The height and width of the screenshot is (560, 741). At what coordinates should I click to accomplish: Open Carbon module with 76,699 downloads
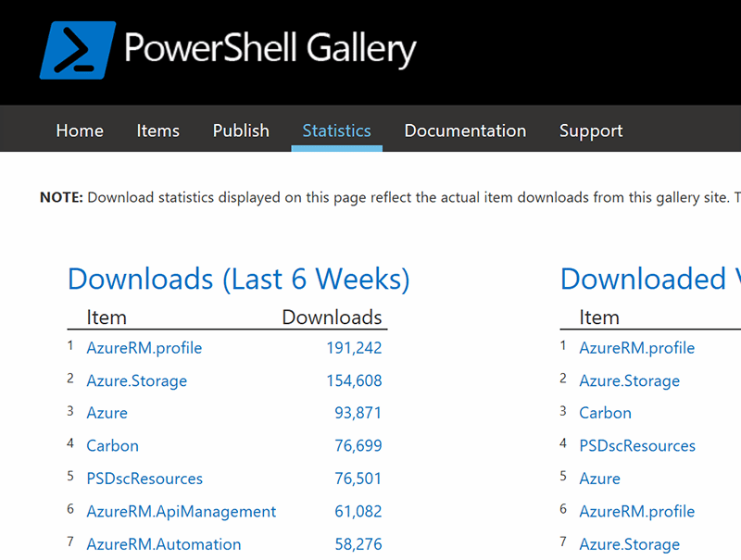pyautogui.click(x=112, y=445)
